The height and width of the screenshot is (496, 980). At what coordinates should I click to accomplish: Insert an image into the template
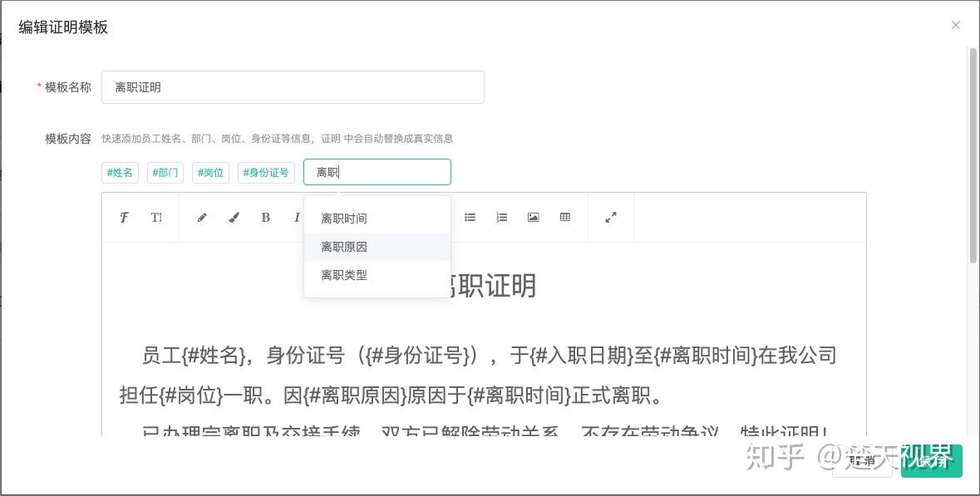[x=533, y=218]
